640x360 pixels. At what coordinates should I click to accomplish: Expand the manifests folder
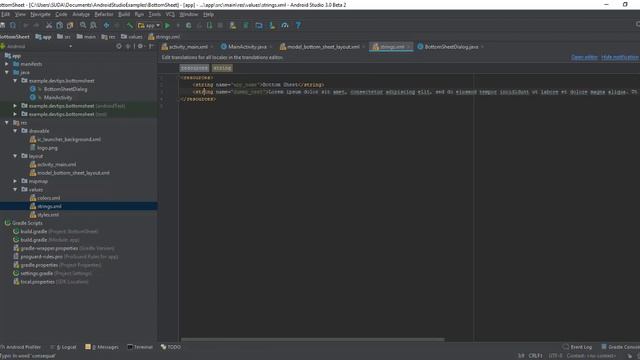7,64
